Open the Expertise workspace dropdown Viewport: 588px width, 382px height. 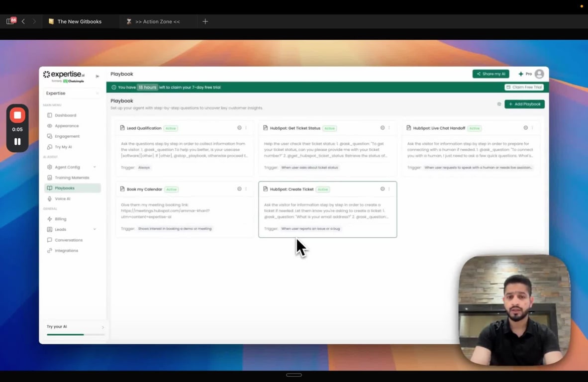[72, 93]
